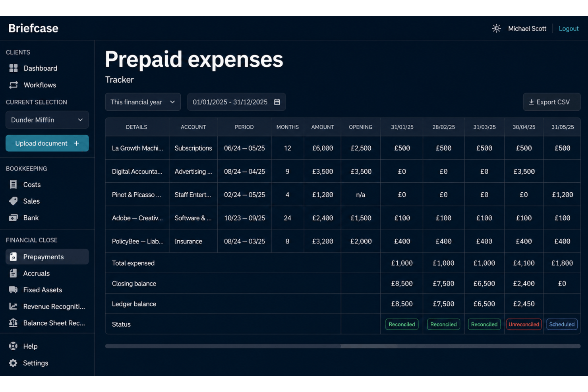Click the DETAILS column header

coord(137,127)
